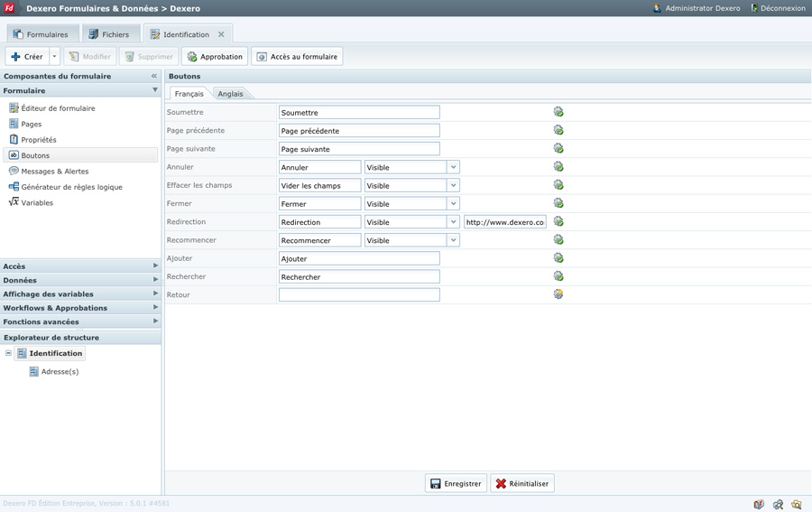Click the gear icon in the Soumettre row
Image resolution: width=812 pixels, height=512 pixels.
[558, 112]
